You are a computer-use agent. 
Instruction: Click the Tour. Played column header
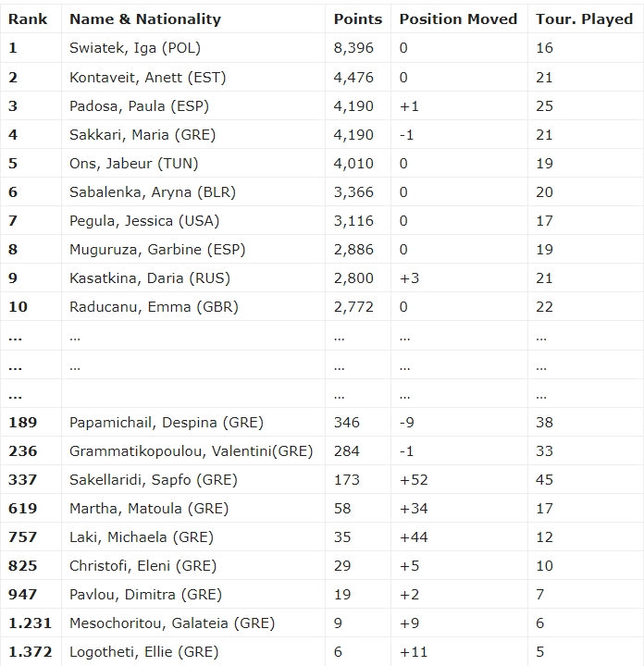point(584,18)
